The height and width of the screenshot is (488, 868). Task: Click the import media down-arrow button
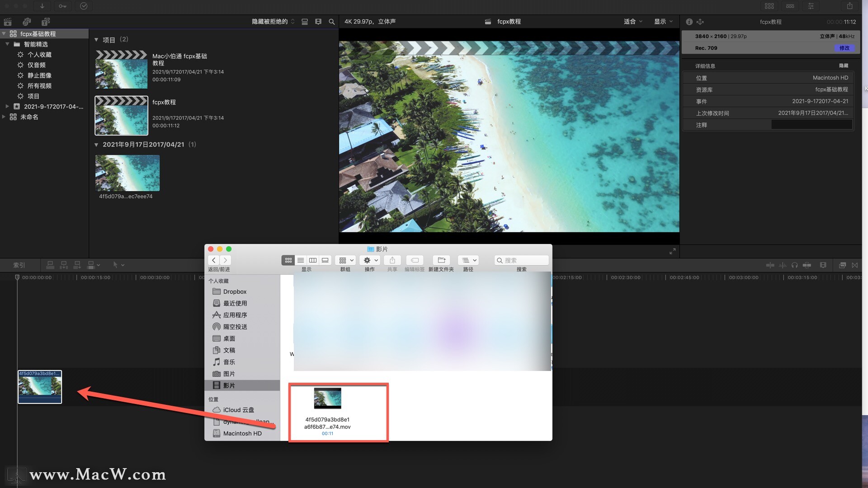[42, 6]
